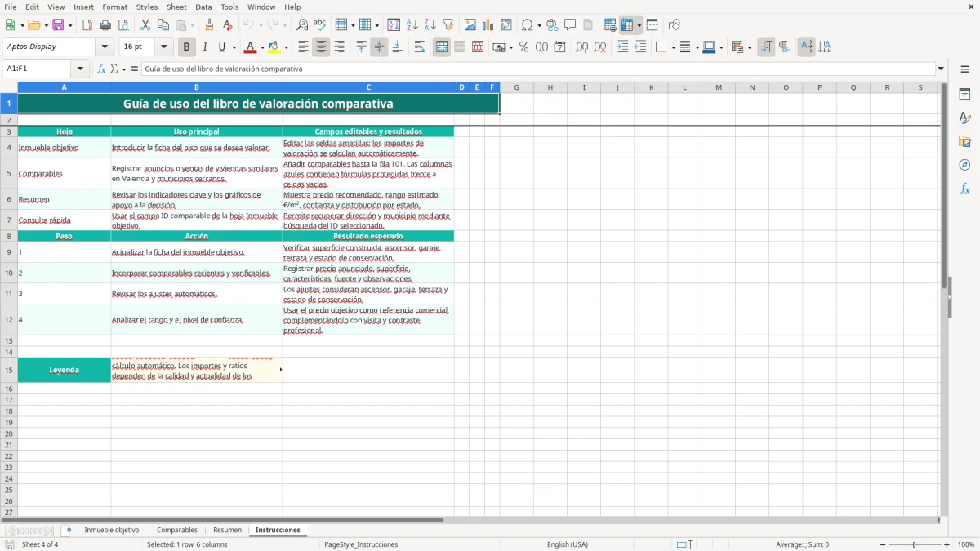
Task: Click the Sort Ascending icon
Action: (x=412, y=25)
